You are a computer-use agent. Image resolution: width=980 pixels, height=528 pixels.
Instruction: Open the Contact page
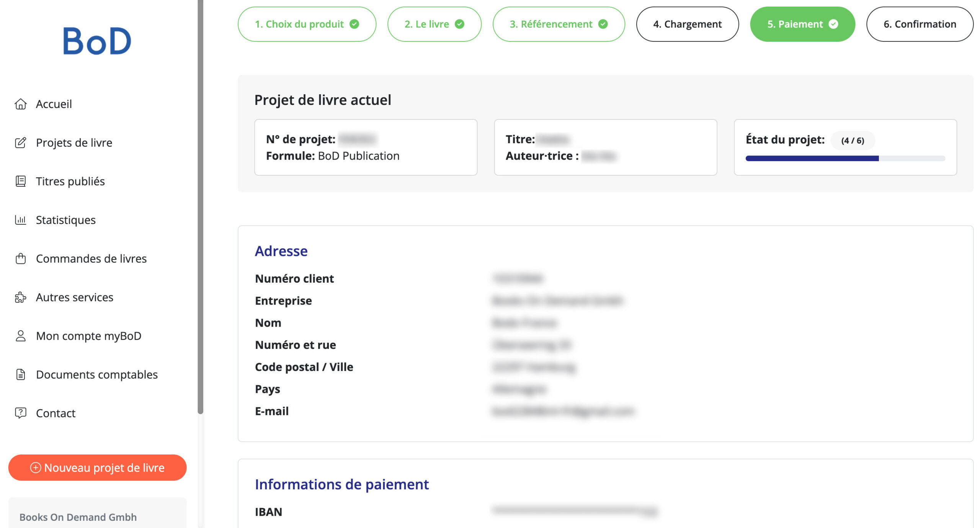point(56,413)
